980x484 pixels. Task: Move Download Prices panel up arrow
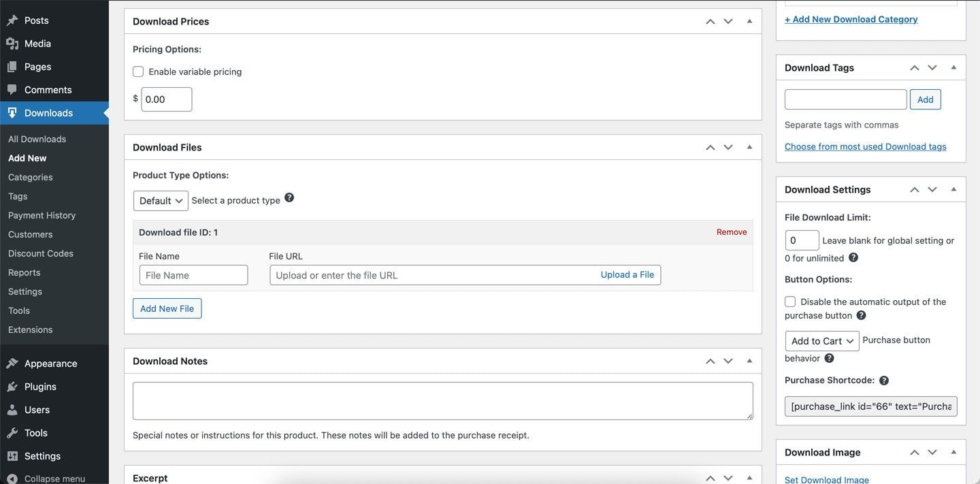(710, 22)
